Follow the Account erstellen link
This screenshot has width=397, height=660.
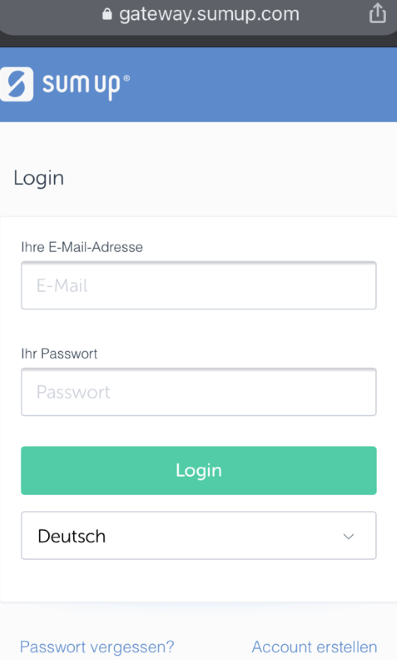point(314,647)
